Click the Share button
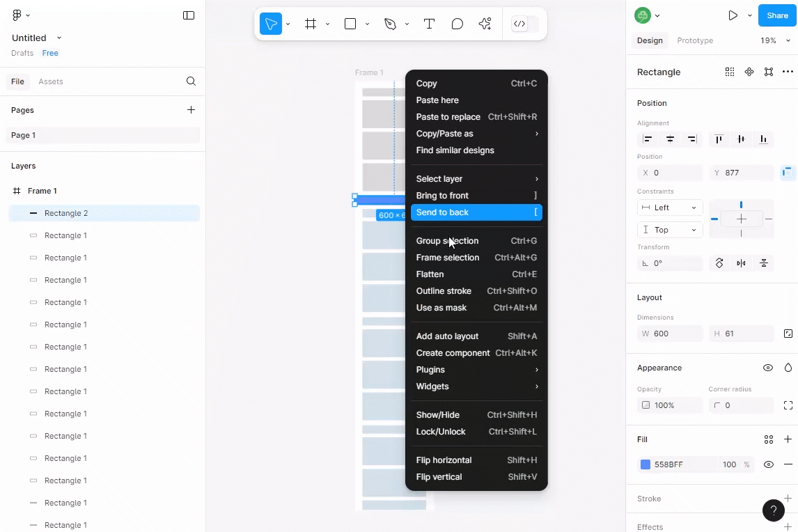Screen dimensions: 798x532 777,15
